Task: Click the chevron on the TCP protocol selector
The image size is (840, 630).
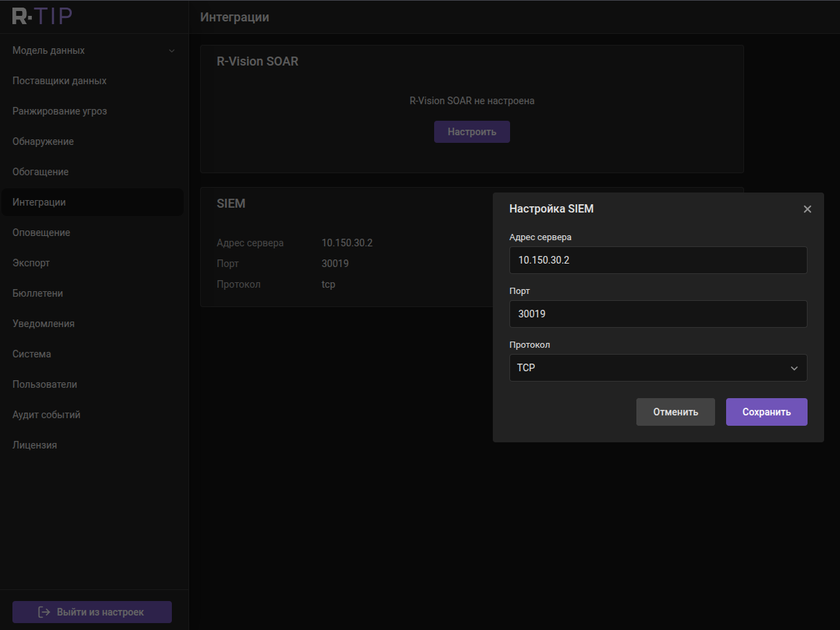Action: click(794, 368)
